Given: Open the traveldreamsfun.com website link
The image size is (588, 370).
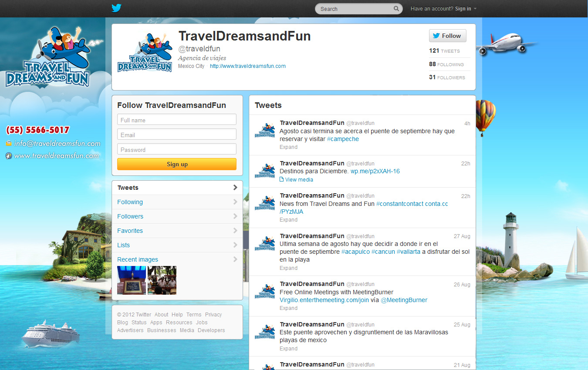Looking at the screenshot, I should tap(248, 66).
